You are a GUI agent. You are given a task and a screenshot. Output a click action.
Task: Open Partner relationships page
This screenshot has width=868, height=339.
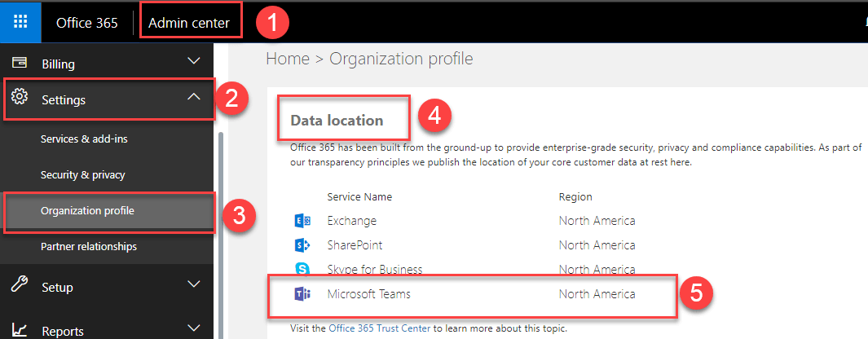(88, 246)
